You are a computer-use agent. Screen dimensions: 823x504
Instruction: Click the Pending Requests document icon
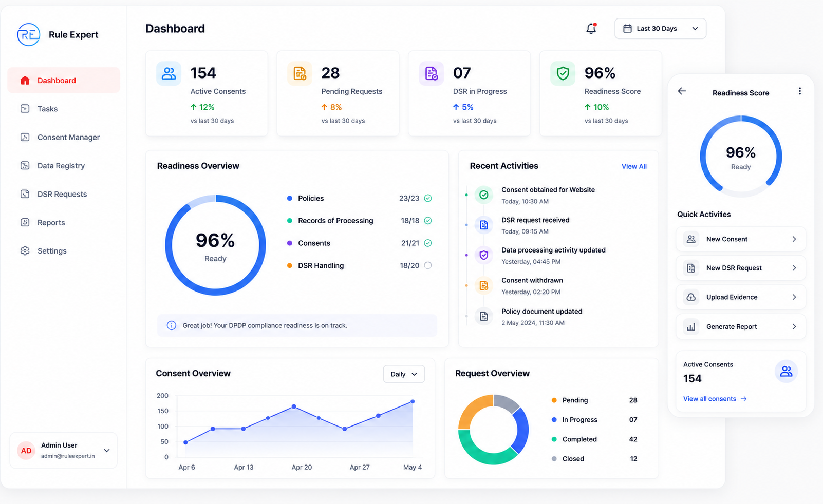pos(300,73)
